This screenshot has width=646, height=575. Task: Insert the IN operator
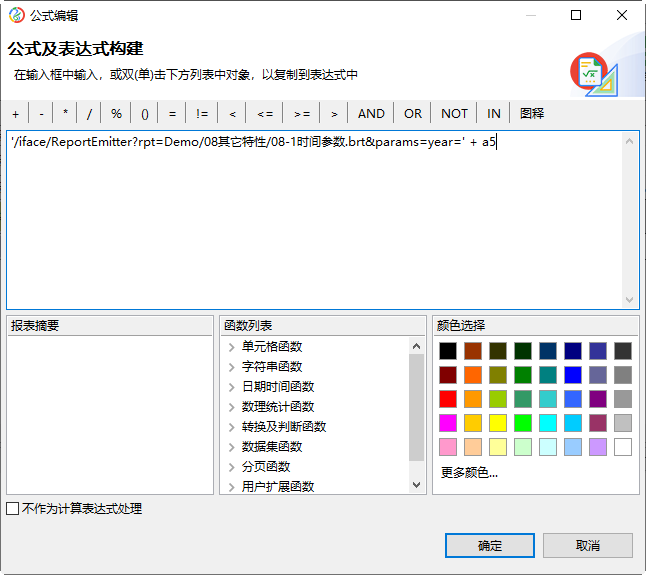pos(494,114)
